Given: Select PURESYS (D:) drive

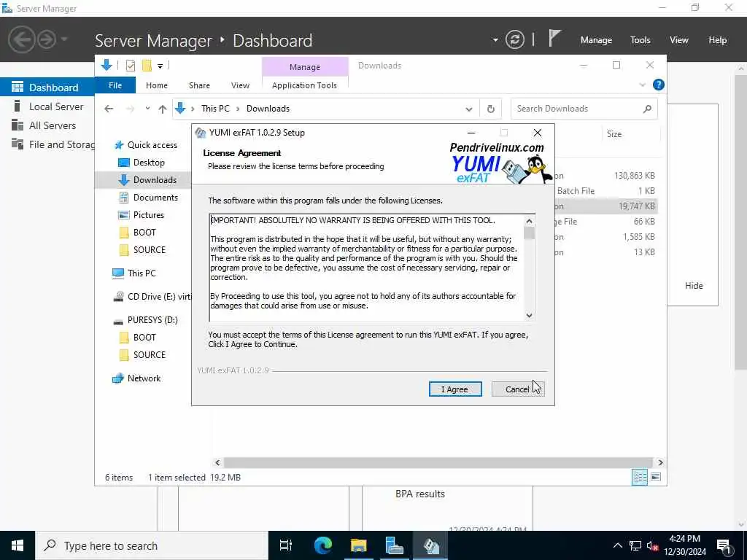Looking at the screenshot, I should click(x=152, y=320).
